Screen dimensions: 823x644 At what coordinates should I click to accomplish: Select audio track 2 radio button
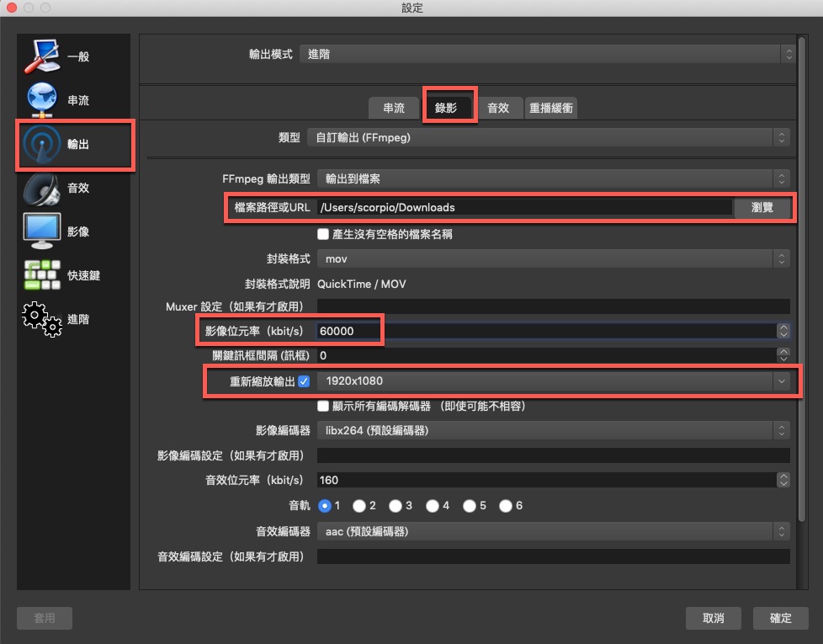pyautogui.click(x=359, y=505)
